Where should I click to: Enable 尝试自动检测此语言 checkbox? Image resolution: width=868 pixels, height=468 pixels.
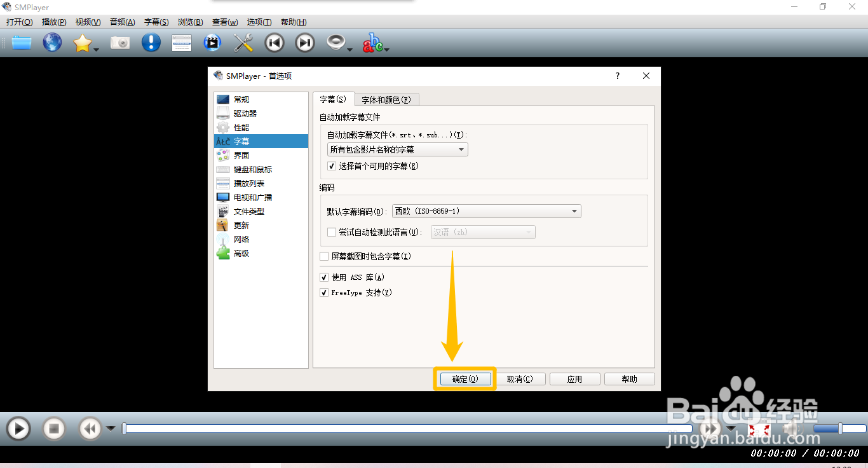[x=332, y=232]
